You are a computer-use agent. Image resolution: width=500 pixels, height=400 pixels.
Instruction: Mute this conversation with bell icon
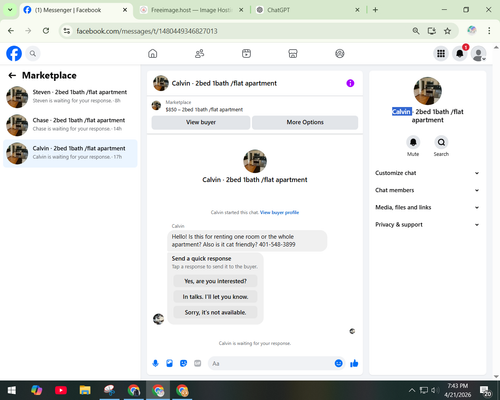pos(413,143)
